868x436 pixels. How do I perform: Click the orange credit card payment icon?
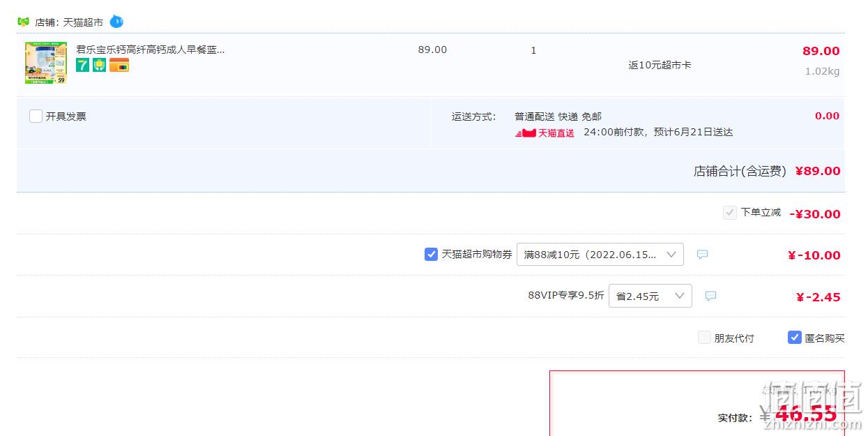pos(119,65)
